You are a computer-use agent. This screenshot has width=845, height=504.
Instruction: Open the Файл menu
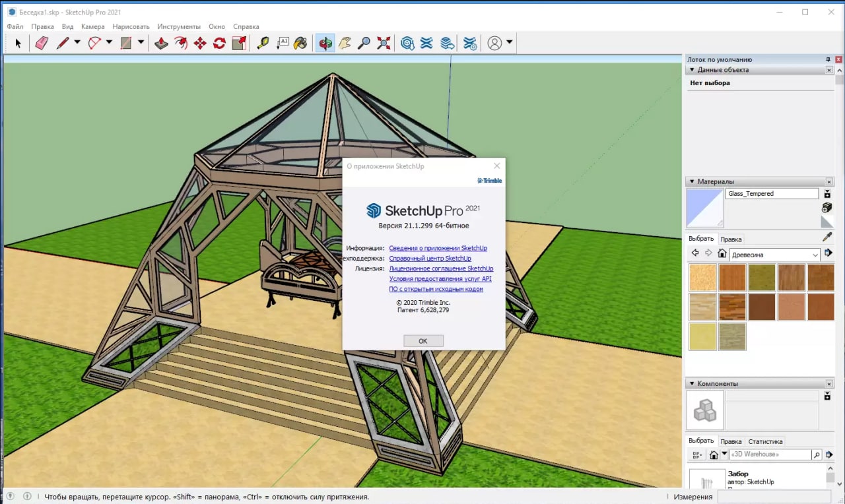(x=15, y=26)
